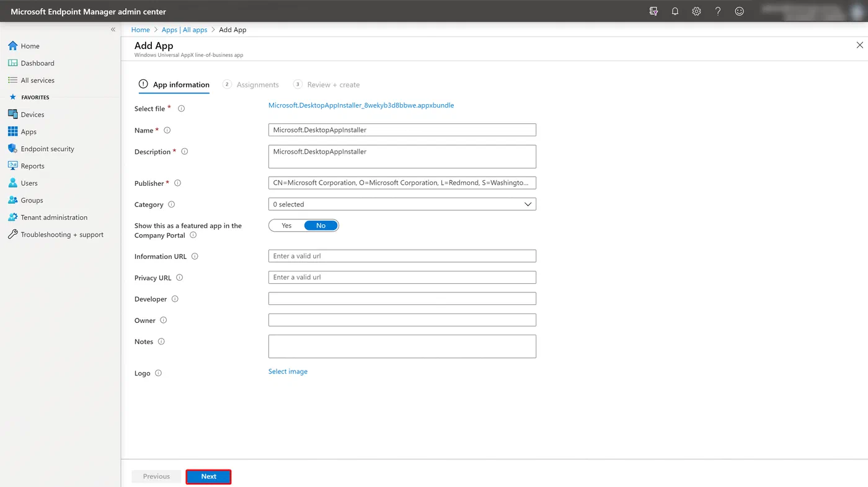Image resolution: width=868 pixels, height=487 pixels.
Task: Click the Home icon in sidebar
Action: tap(12, 46)
